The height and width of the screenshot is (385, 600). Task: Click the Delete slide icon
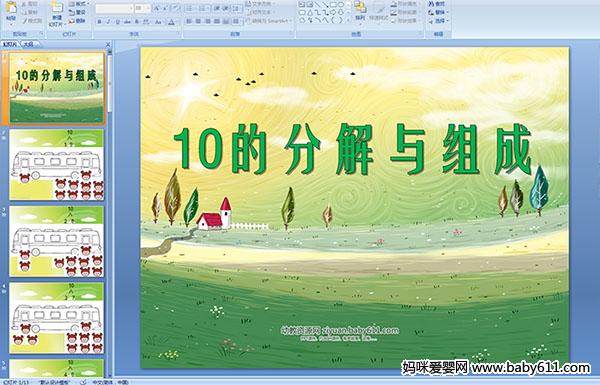[x=77, y=21]
